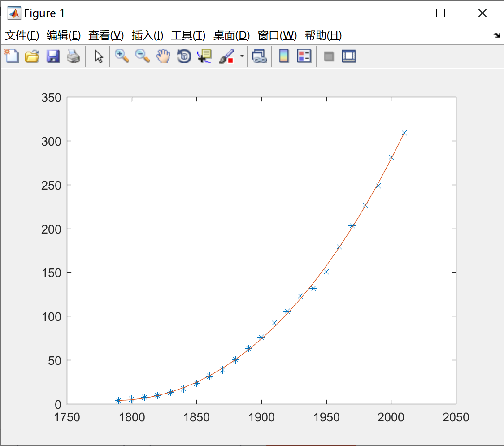The image size is (504, 446).
Task: Open the 查看(V) menu
Action: click(106, 35)
